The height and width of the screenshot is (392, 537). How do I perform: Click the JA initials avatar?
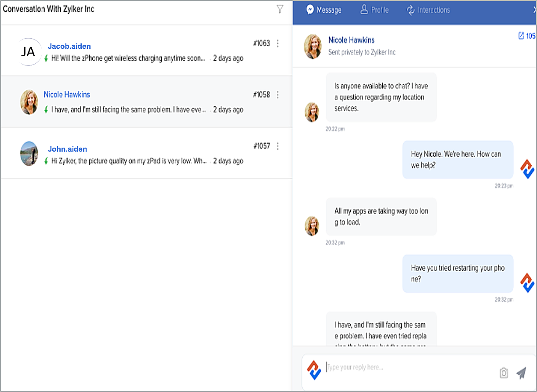[28, 52]
